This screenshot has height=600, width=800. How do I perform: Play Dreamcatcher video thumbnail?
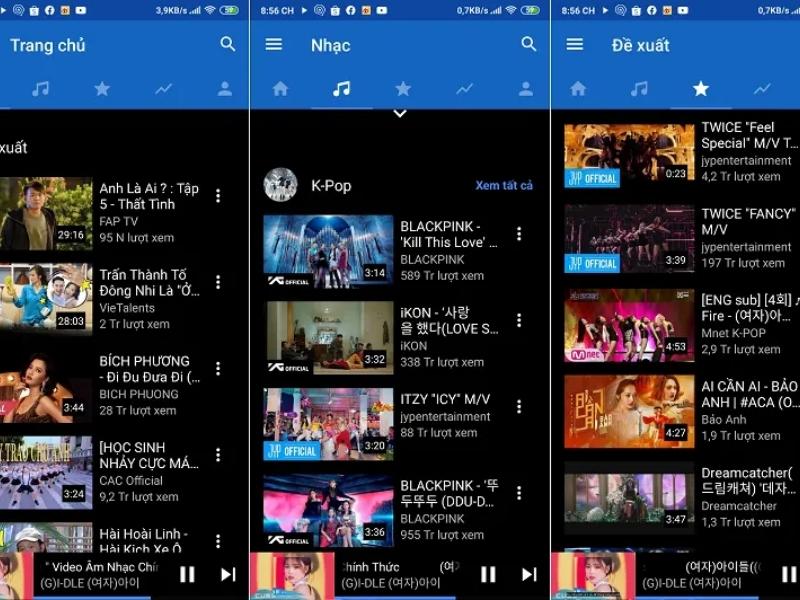coord(629,498)
